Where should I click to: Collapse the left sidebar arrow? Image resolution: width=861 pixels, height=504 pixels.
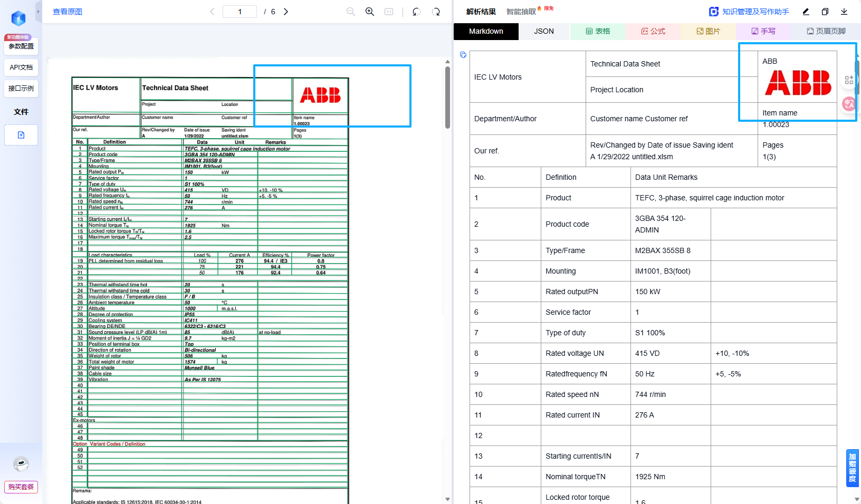tap(39, 11)
